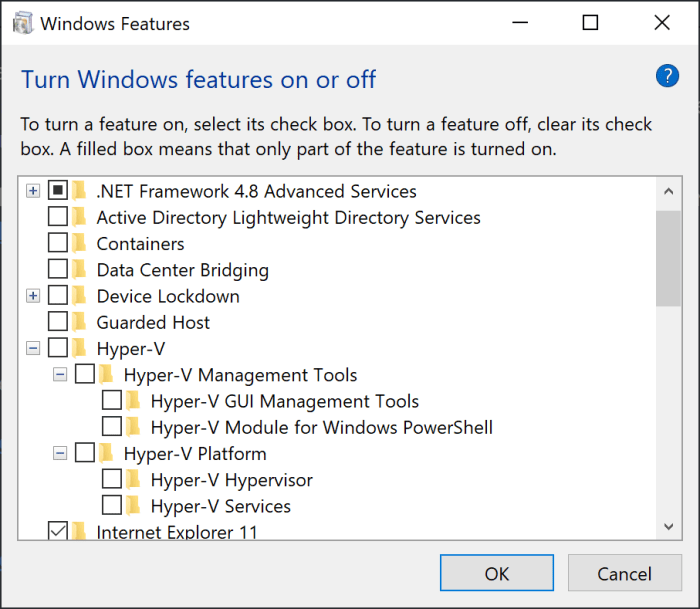Tick Hyper-V Module for Windows PowerShell checkbox
Screen dimensions: 700x609
(112, 427)
